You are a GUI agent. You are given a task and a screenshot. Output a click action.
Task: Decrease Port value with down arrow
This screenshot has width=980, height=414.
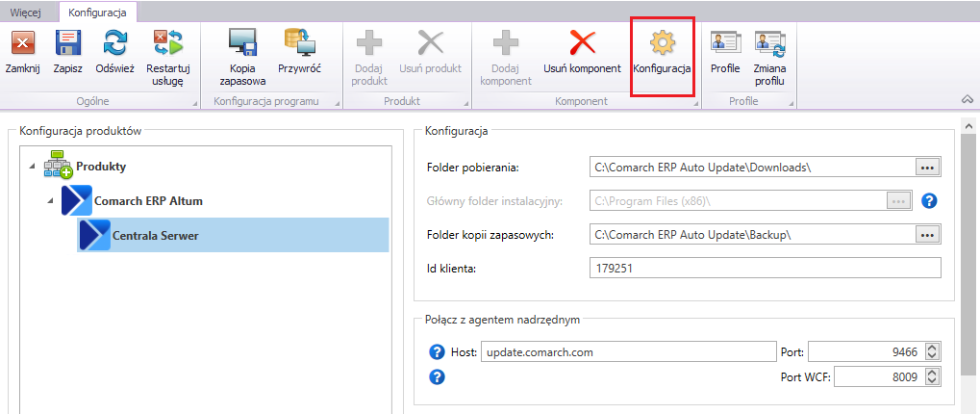pos(932,356)
